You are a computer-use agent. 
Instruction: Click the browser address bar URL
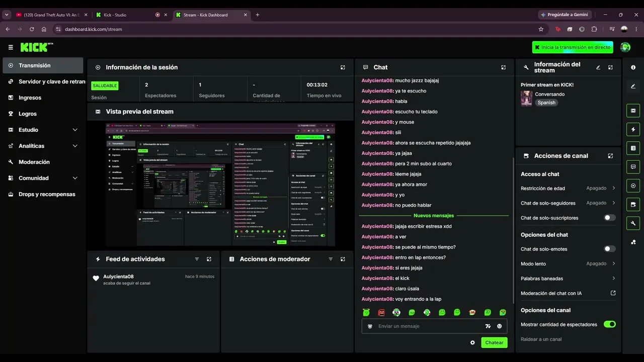[94, 29]
